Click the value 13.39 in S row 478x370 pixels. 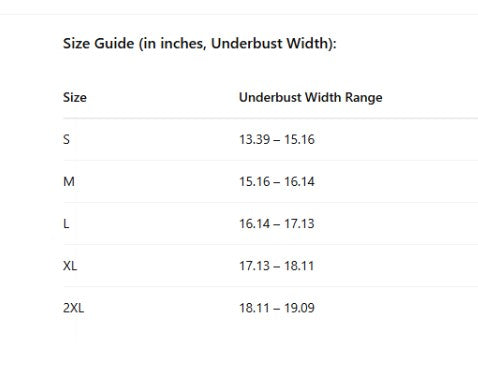254,139
